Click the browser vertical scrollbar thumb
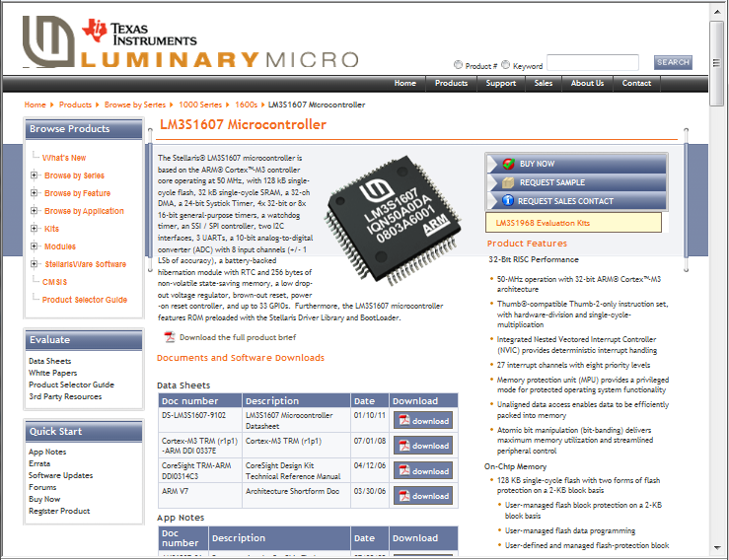The image size is (729, 560). tap(716, 63)
